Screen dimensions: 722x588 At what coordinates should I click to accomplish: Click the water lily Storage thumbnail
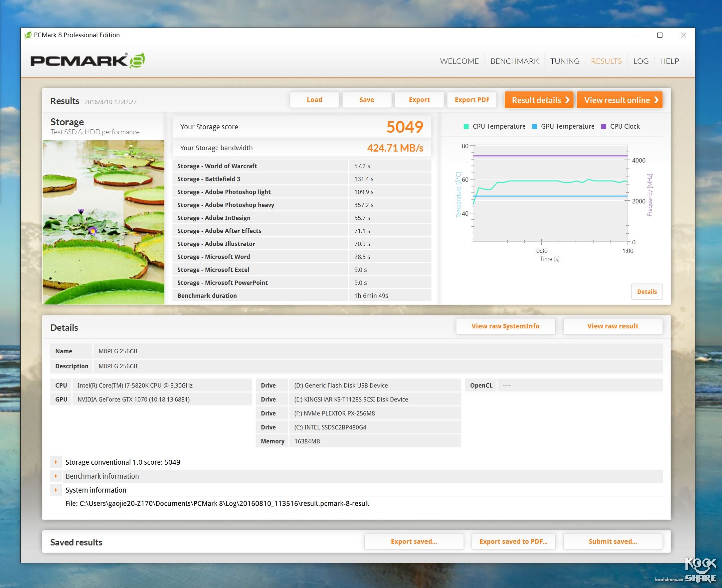coord(103,222)
